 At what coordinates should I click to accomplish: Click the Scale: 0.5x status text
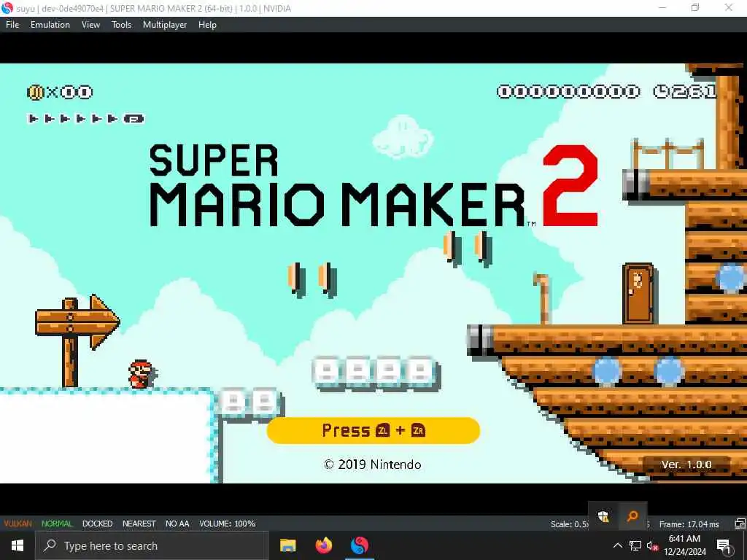pos(569,524)
